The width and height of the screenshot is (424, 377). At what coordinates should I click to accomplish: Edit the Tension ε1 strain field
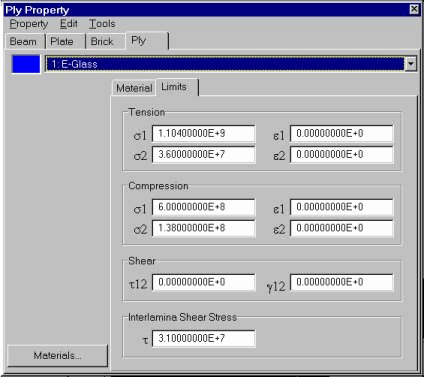pos(342,134)
